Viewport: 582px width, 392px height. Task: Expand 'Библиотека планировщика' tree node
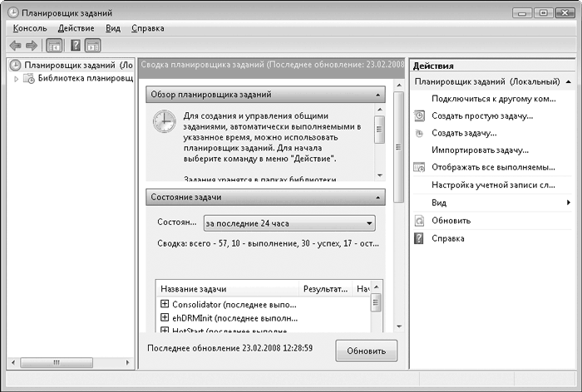[x=17, y=79]
